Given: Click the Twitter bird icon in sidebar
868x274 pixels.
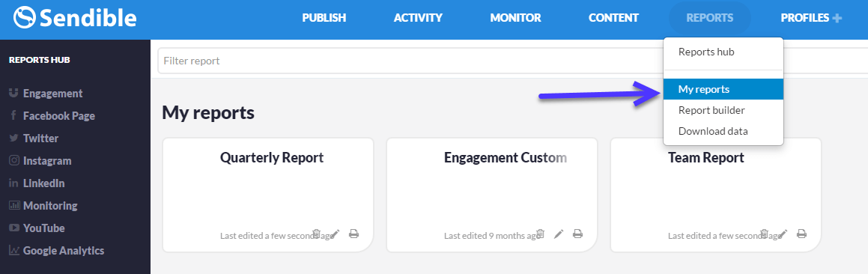Looking at the screenshot, I should click(x=13, y=138).
